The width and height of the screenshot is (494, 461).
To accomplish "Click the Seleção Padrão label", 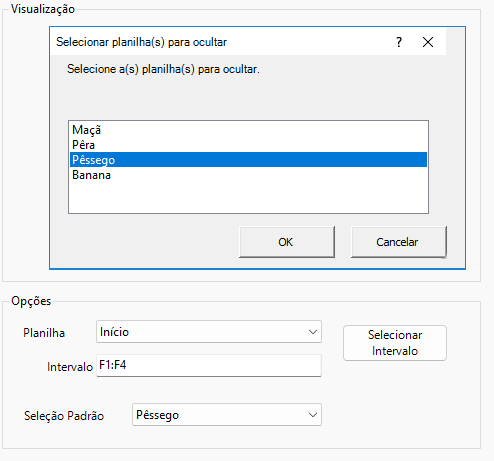I will click(64, 416).
